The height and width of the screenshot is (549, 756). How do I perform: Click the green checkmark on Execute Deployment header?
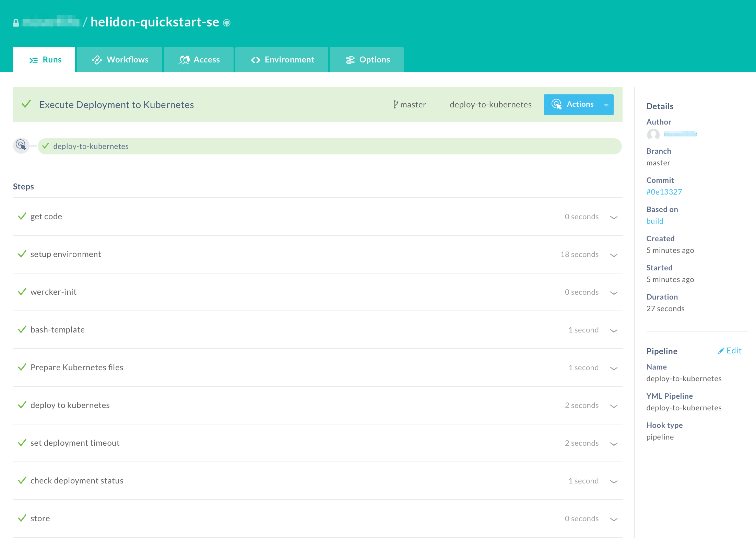point(26,104)
